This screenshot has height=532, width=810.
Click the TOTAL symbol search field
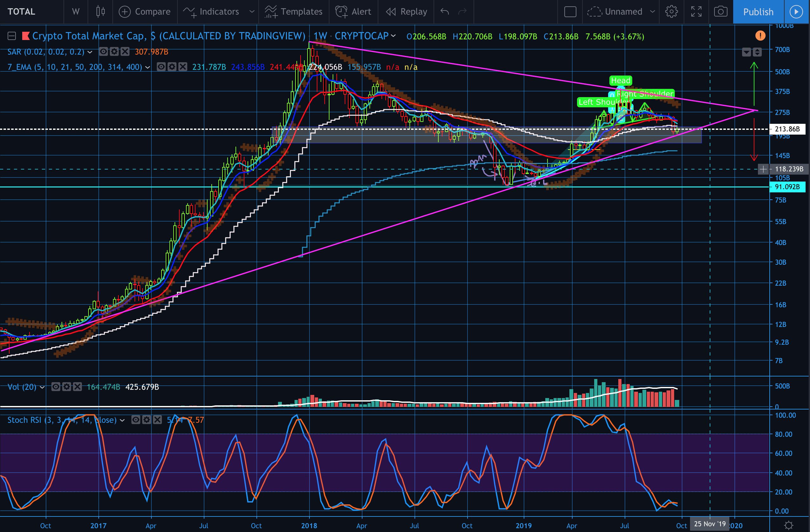point(22,11)
